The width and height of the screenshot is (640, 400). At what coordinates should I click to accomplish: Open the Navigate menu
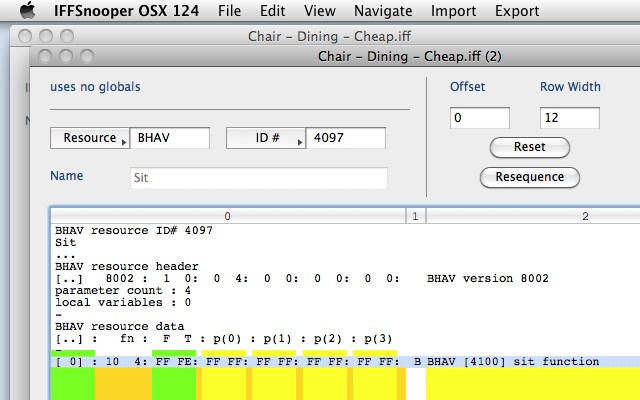[x=382, y=12]
